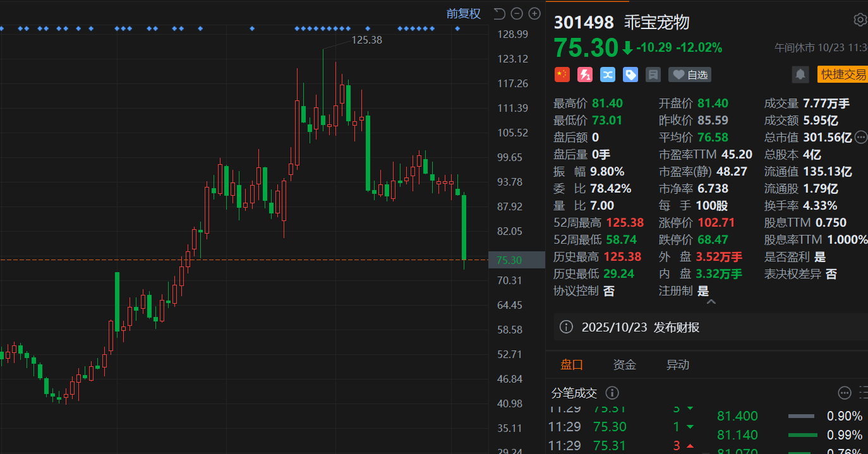Click the 快捷交易 quick trade button
This screenshot has width=868, height=454.
[x=843, y=75]
